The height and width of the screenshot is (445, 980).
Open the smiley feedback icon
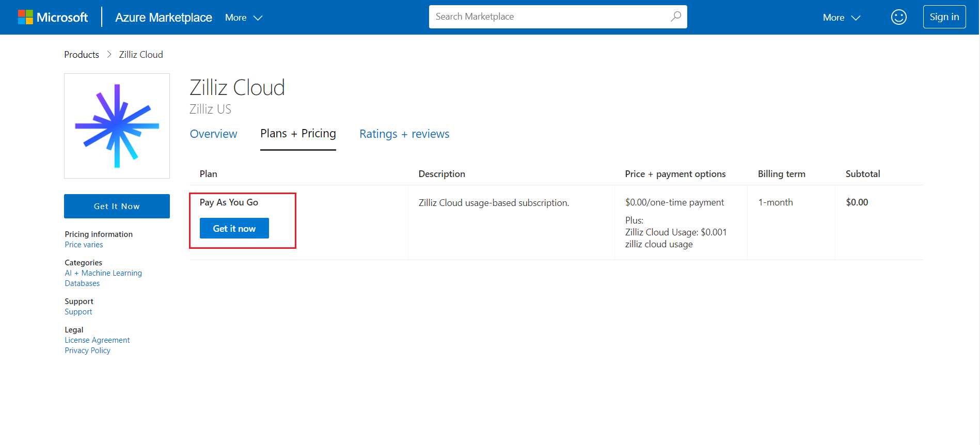click(x=898, y=17)
